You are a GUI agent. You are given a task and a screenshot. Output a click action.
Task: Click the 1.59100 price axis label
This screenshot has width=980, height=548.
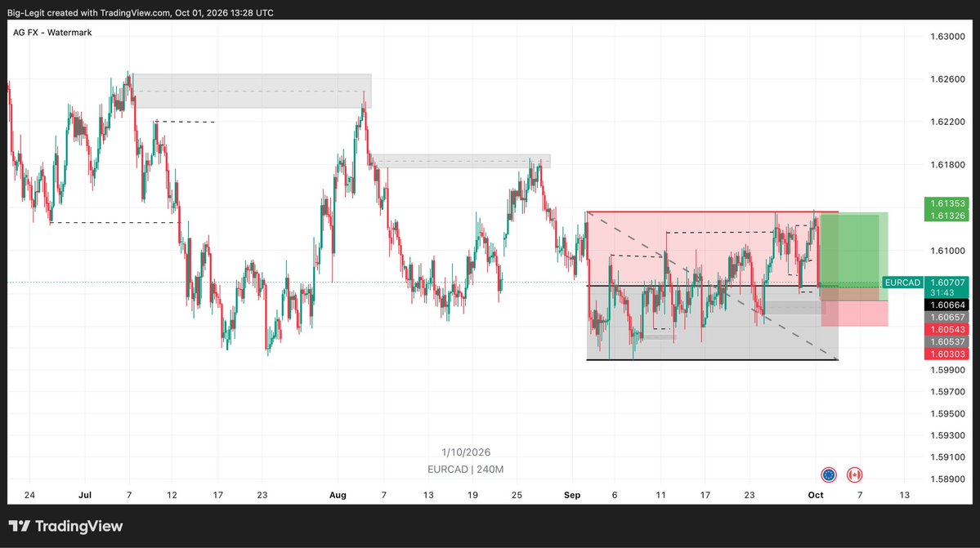(x=947, y=457)
